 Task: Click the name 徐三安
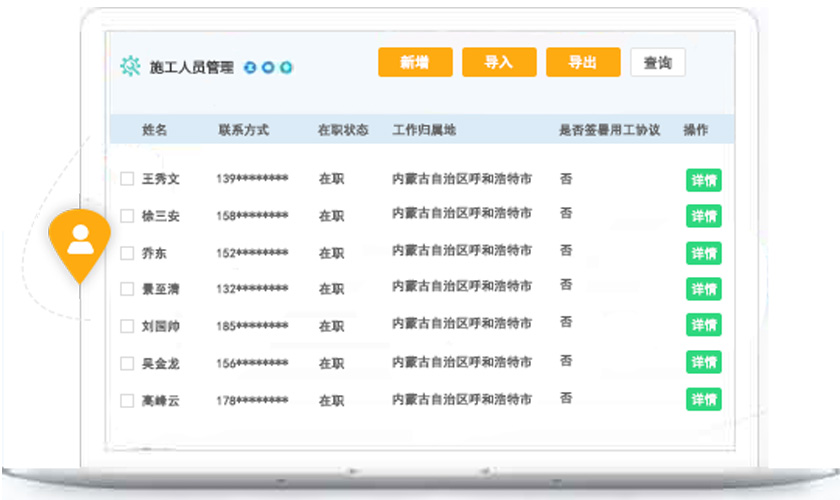pyautogui.click(x=161, y=216)
